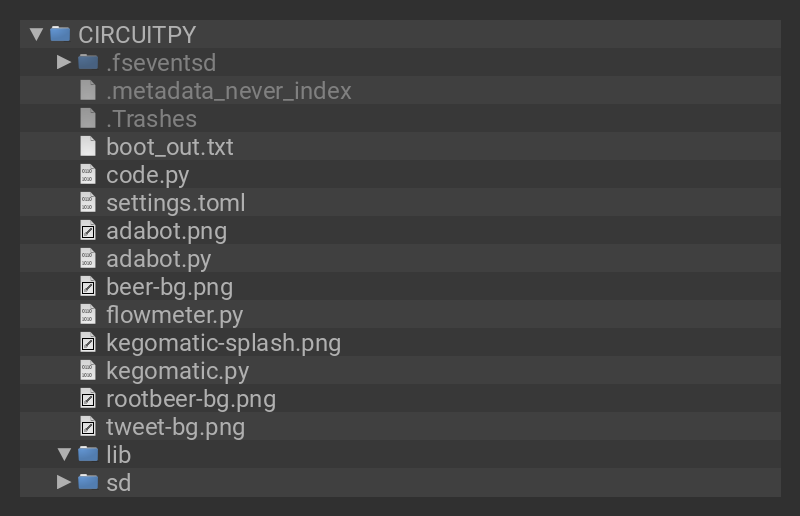Select the kegomatic-splash.png file name
800x516 pixels.
[x=223, y=343]
